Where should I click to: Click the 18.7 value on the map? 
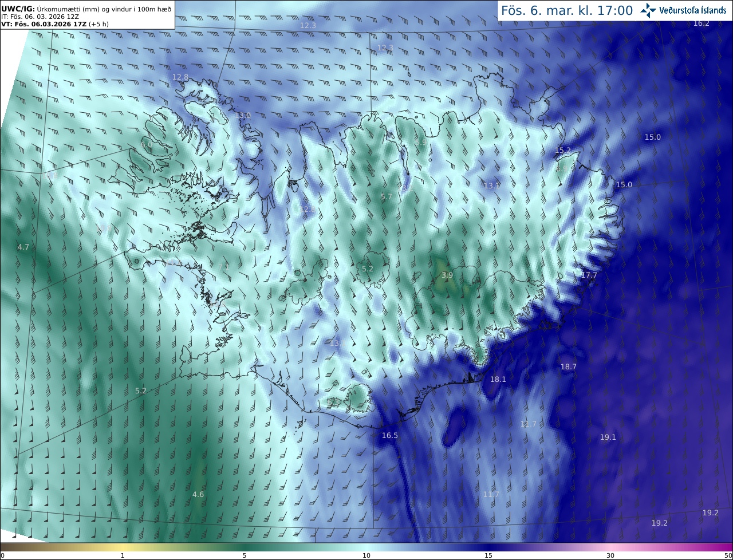(x=569, y=366)
